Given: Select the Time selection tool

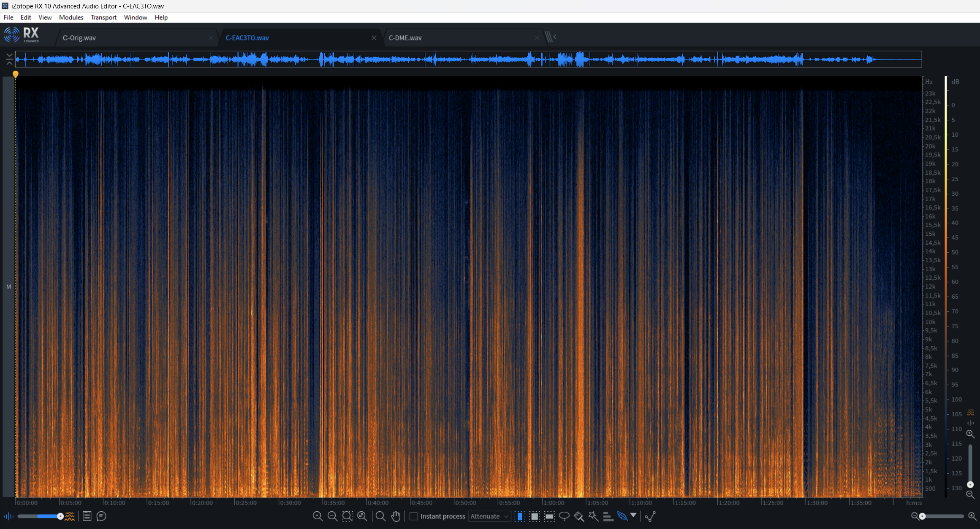Looking at the screenshot, I should (520, 516).
